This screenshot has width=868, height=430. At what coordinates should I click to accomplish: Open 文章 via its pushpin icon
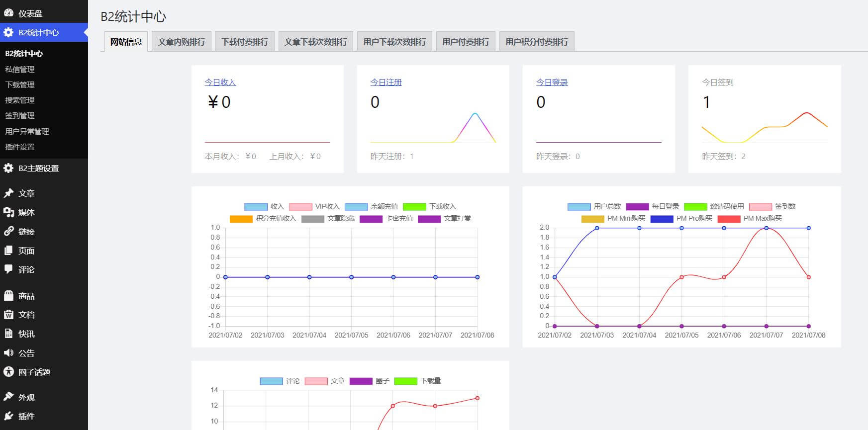coord(8,193)
